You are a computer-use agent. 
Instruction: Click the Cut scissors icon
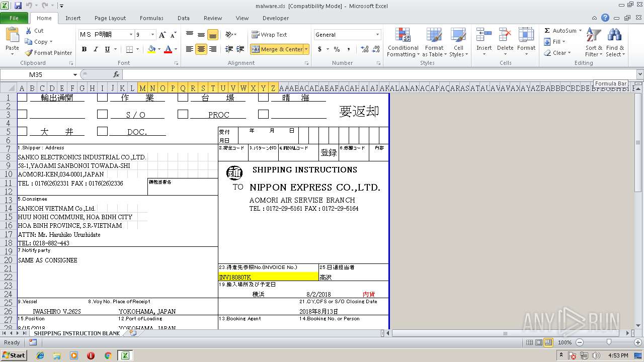tap(29, 31)
